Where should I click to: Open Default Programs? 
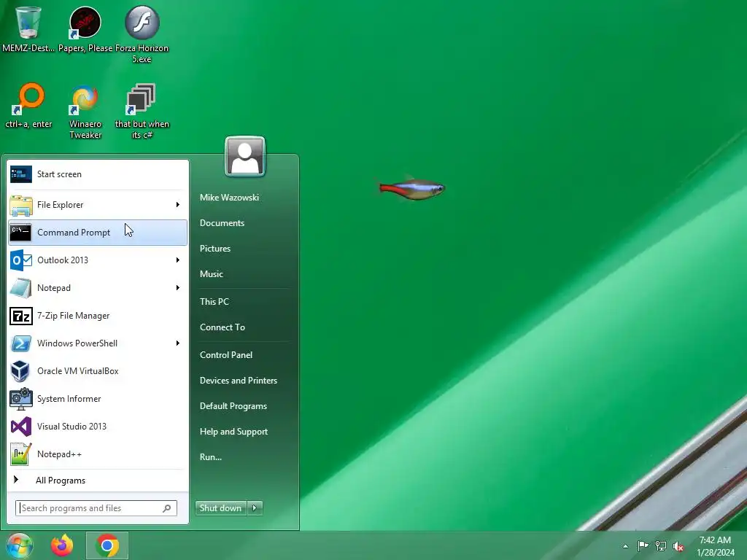pyautogui.click(x=233, y=406)
